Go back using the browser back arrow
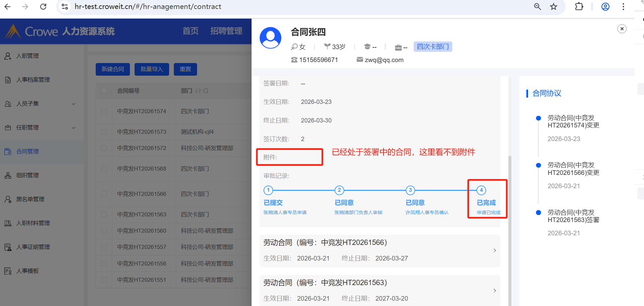644x306 pixels. pos(7,7)
